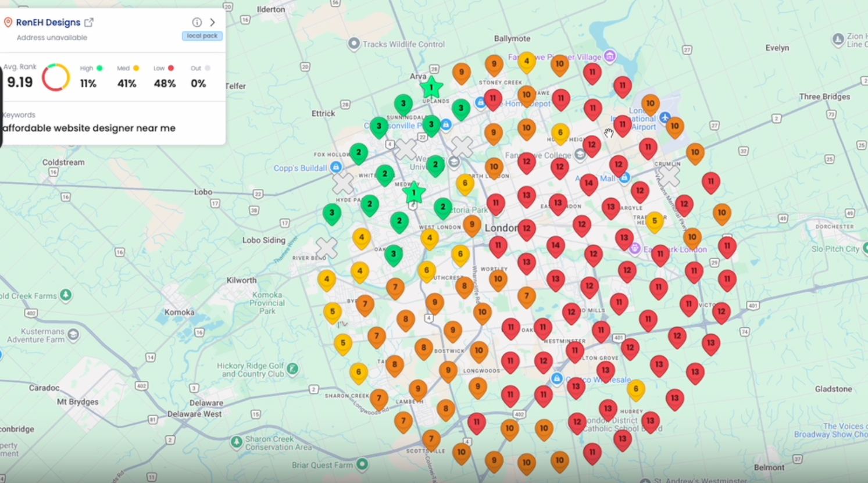This screenshot has width=868, height=483.
Task: Click the external link icon beside RenEH Designs
Action: (x=89, y=23)
